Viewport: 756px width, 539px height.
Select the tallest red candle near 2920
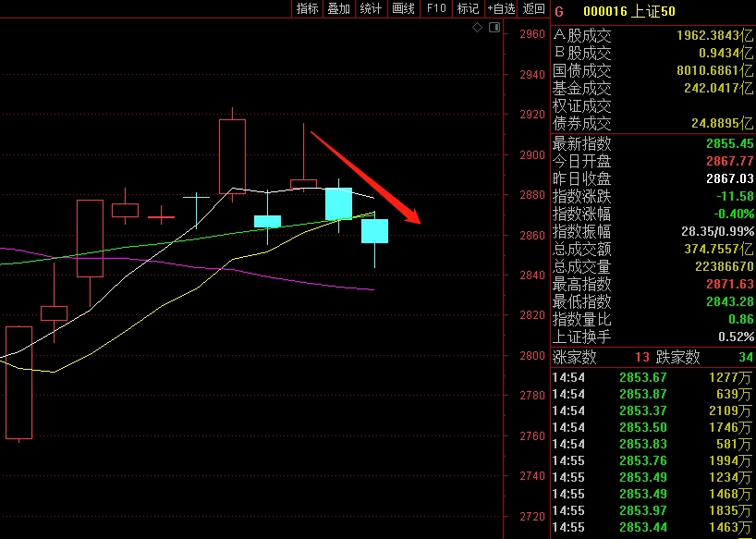(232, 156)
